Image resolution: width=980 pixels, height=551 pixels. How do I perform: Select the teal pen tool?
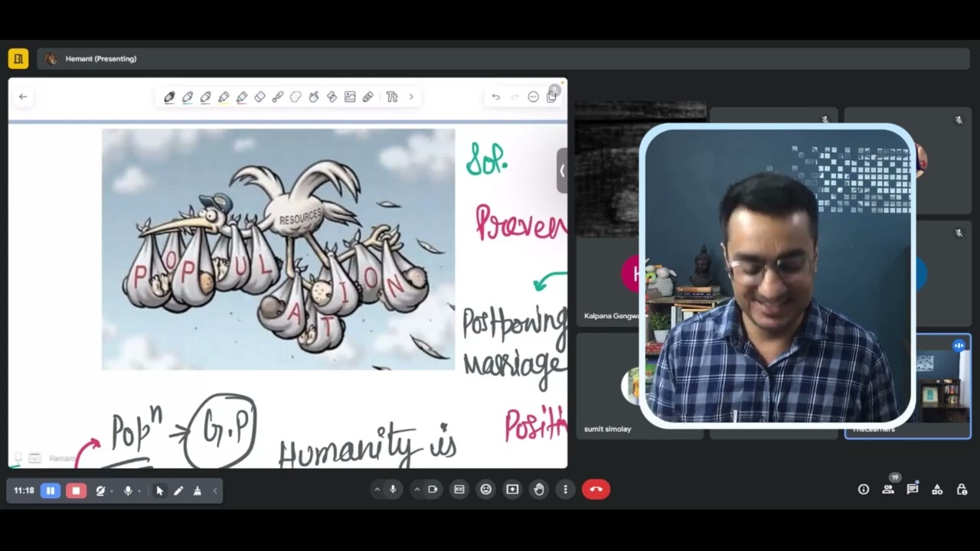pyautogui.click(x=188, y=96)
